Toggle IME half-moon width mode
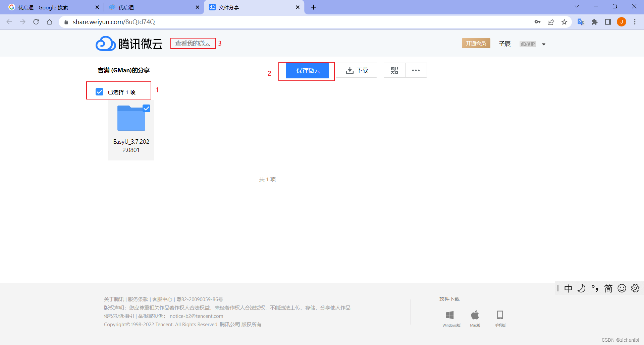644x345 pixels. click(x=582, y=288)
